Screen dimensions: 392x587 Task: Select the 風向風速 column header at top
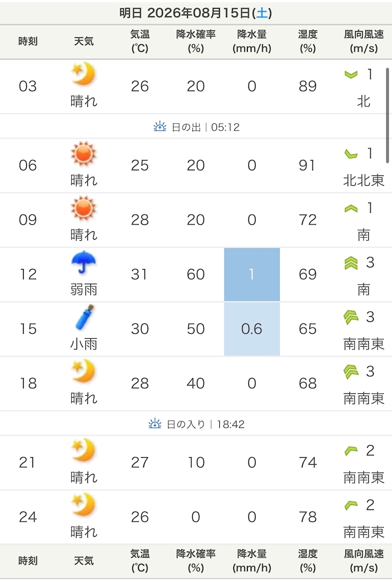click(364, 42)
